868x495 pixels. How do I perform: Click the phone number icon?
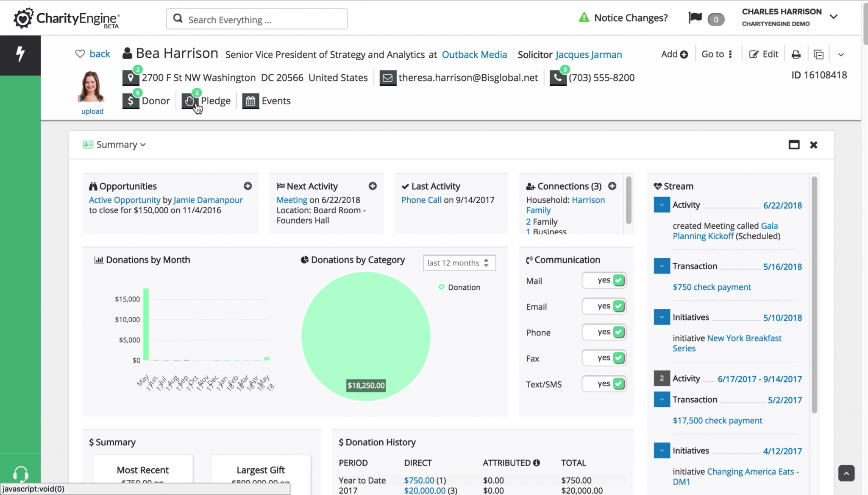coord(558,78)
